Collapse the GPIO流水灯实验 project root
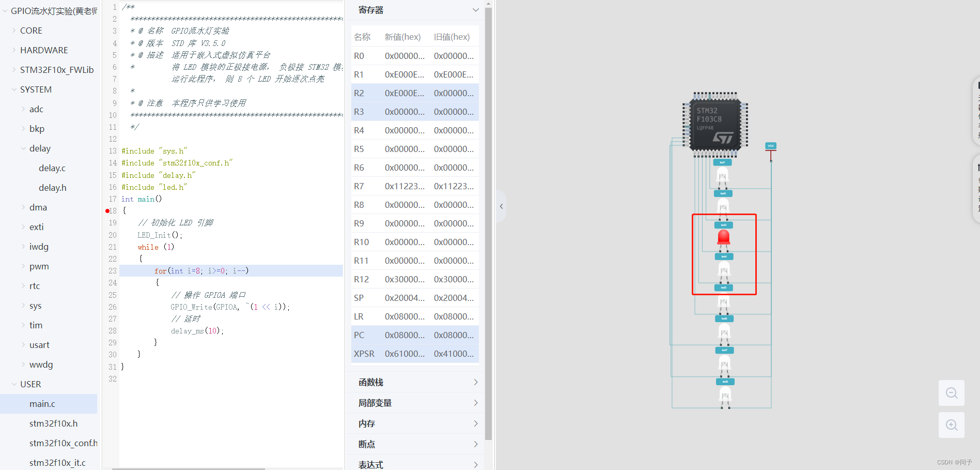Viewport: 980px width, 470px height. (5, 11)
